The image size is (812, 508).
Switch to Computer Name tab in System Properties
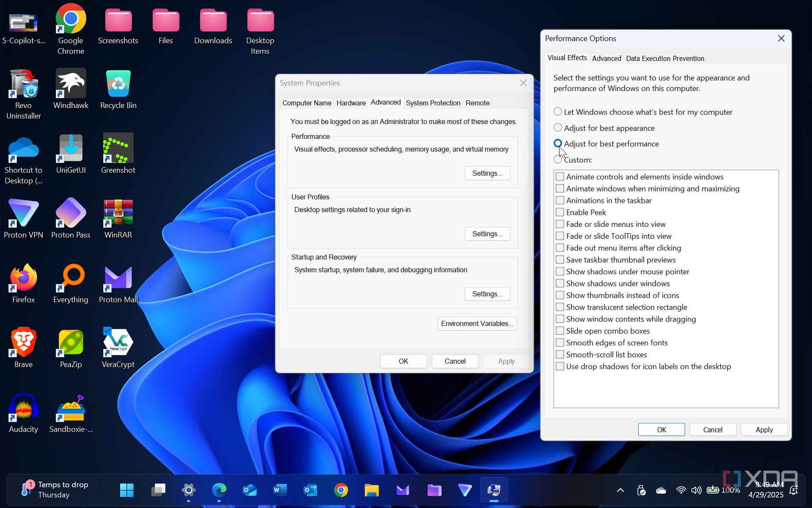pos(307,103)
